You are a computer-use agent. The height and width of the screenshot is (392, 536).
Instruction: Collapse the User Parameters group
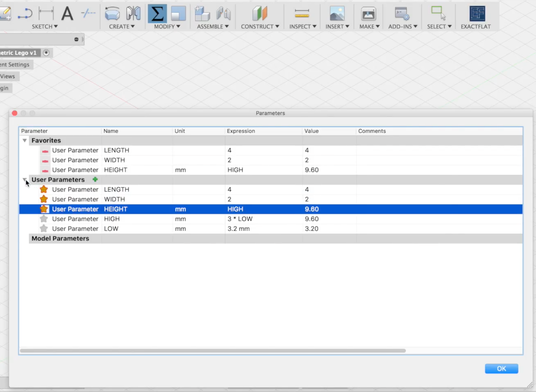point(24,179)
